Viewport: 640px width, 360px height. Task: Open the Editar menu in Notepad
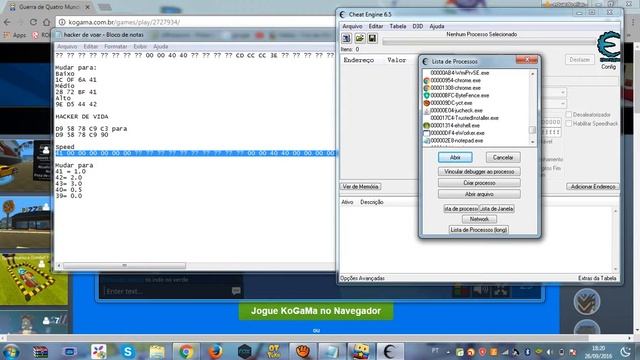pos(91,47)
